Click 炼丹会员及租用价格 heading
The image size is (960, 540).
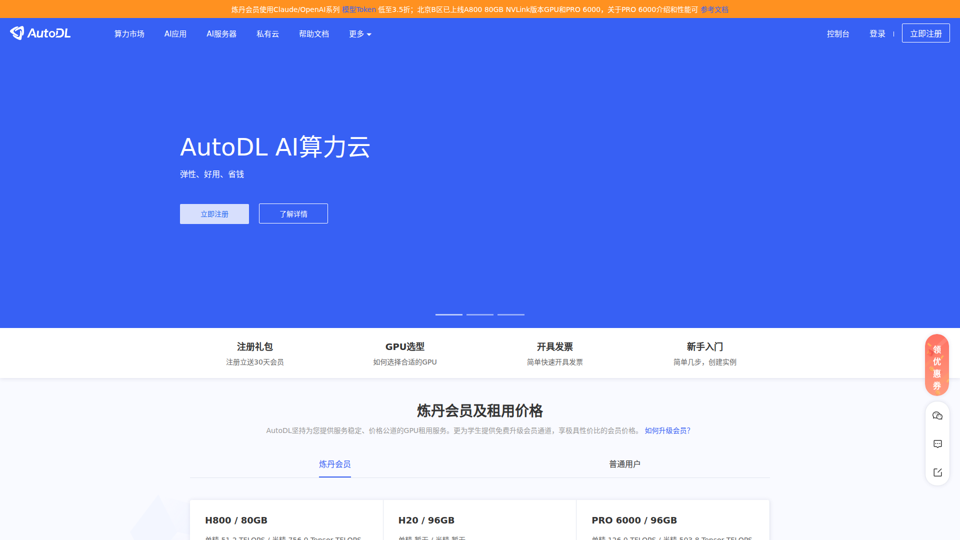pyautogui.click(x=480, y=411)
